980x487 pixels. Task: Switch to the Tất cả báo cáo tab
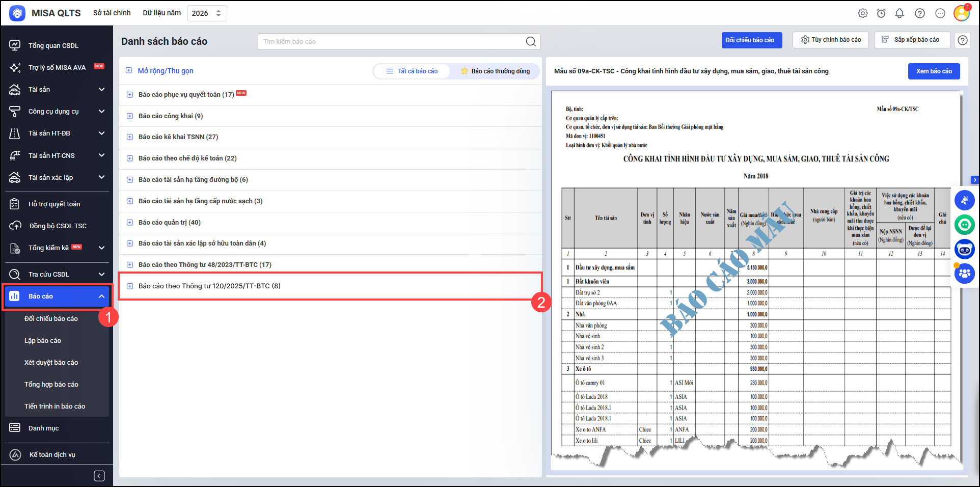(412, 71)
